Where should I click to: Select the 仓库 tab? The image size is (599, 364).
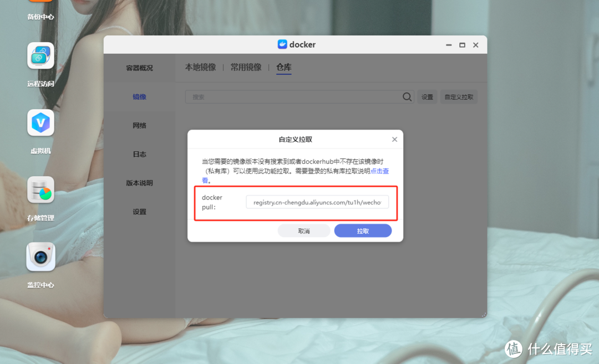(283, 67)
